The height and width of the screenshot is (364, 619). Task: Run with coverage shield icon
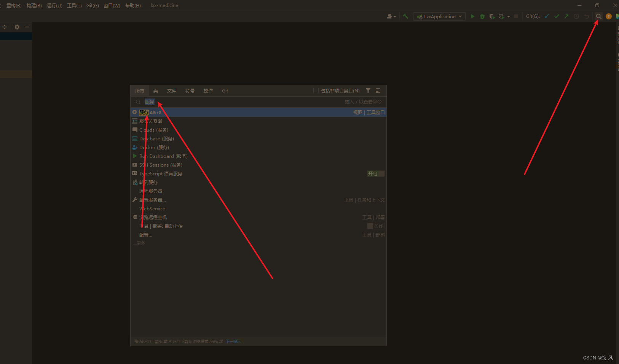click(x=492, y=16)
